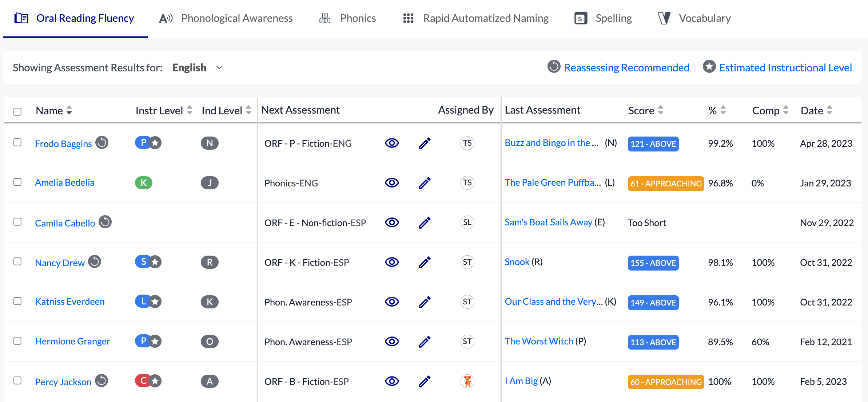Check the select-all checkbox in table header
The height and width of the screenshot is (402, 868).
coord(17,111)
